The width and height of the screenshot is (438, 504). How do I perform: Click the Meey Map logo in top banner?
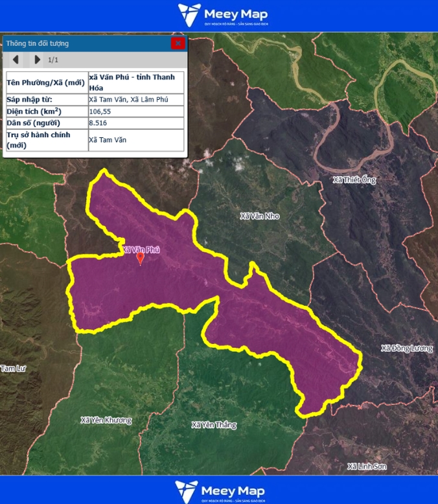(x=223, y=16)
